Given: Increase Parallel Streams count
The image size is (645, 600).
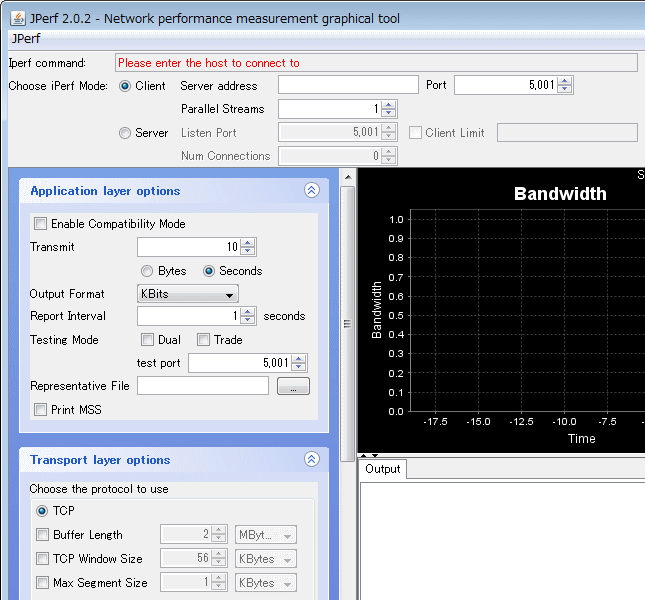Looking at the screenshot, I should [388, 105].
